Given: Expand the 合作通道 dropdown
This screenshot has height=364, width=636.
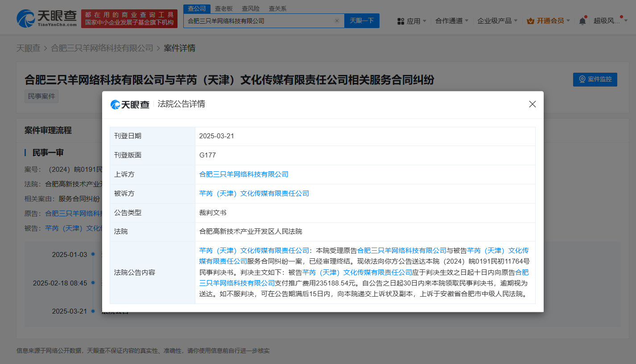Looking at the screenshot, I should (452, 21).
